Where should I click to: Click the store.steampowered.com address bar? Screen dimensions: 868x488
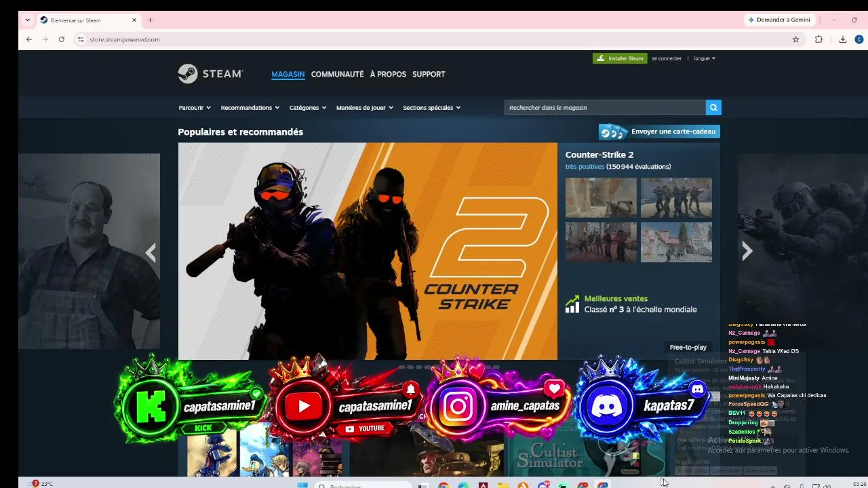coord(434,39)
